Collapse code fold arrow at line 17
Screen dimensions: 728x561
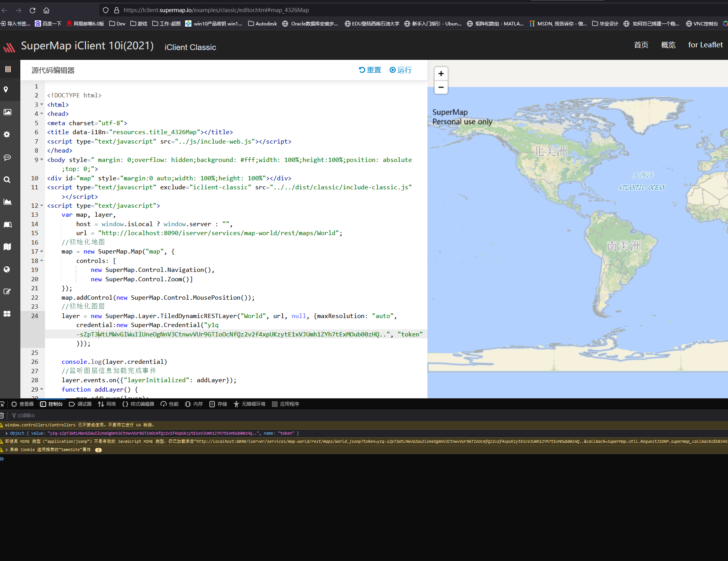click(42, 252)
